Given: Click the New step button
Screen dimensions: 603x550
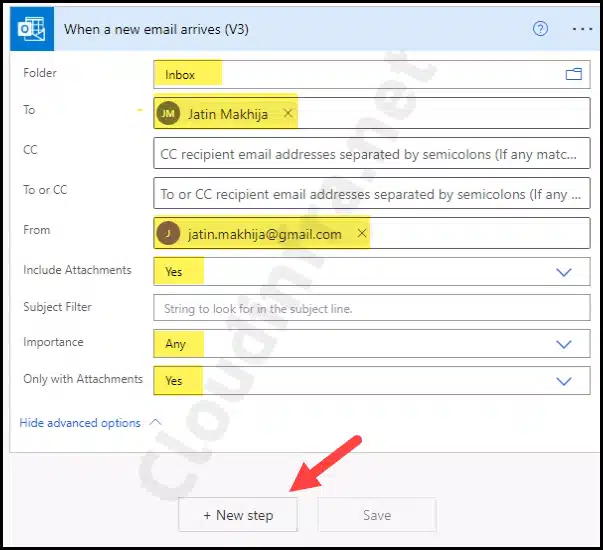Looking at the screenshot, I should point(238,515).
